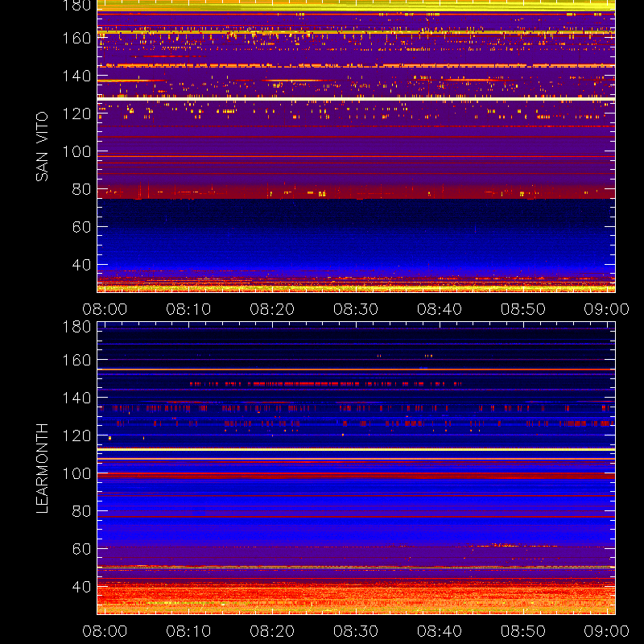This screenshot has width=644, height=644.
Task: Select San Vito plot's 08:50 time label
Action: 522,309
